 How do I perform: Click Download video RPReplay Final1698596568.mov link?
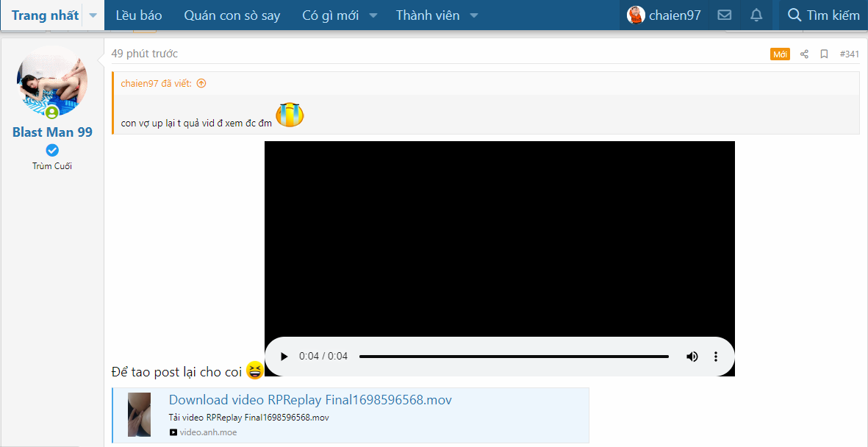tap(309, 400)
